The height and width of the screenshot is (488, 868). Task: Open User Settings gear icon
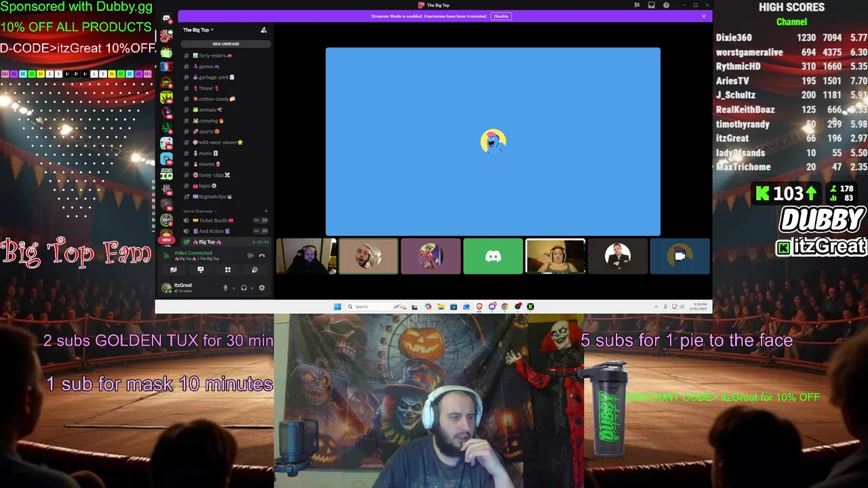click(262, 288)
